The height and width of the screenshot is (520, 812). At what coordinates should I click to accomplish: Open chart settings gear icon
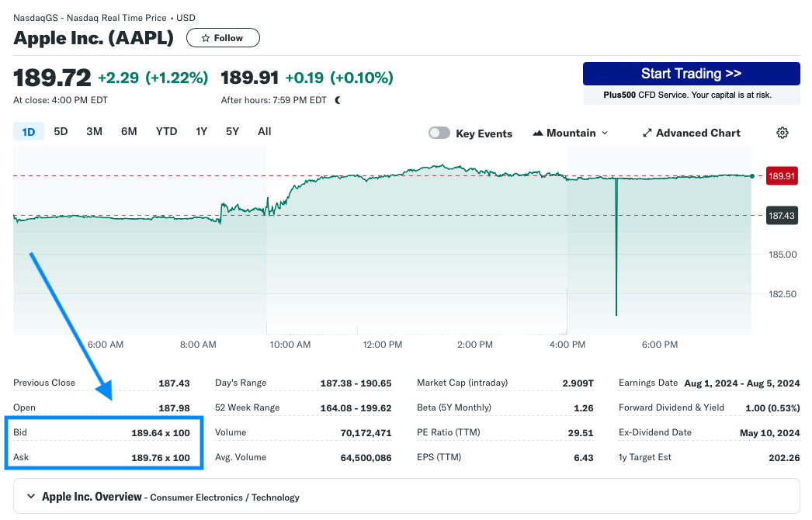tap(782, 133)
